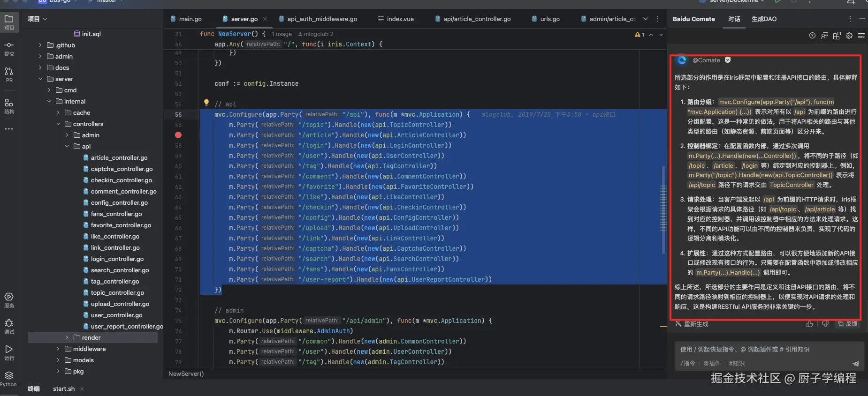Show hidden editor tabs dropdown
Viewport: 868px width, 396px height.
coord(645,19)
